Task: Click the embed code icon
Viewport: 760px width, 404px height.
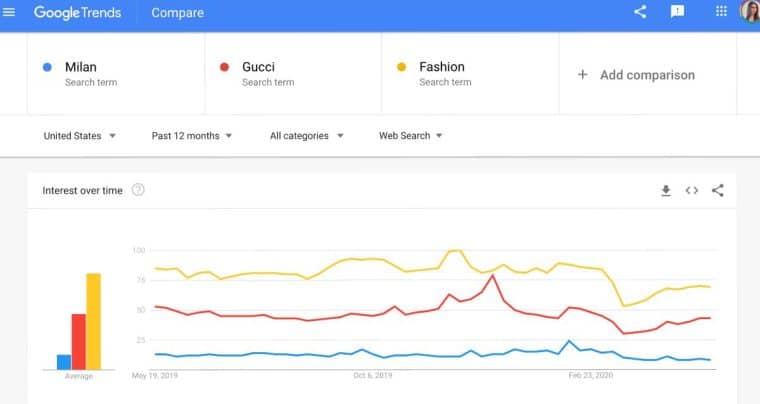Action: tap(691, 190)
